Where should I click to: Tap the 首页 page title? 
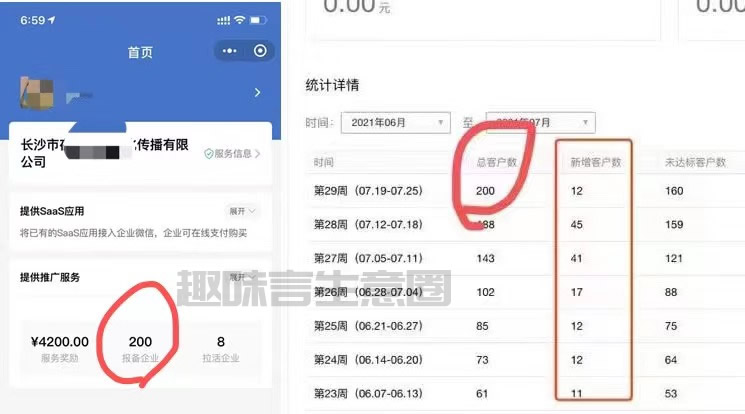pos(140,52)
